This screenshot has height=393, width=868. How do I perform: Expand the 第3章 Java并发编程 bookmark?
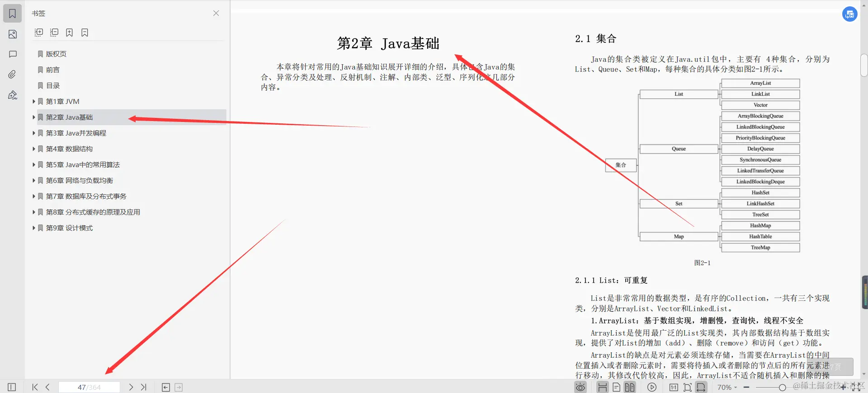tap(34, 133)
